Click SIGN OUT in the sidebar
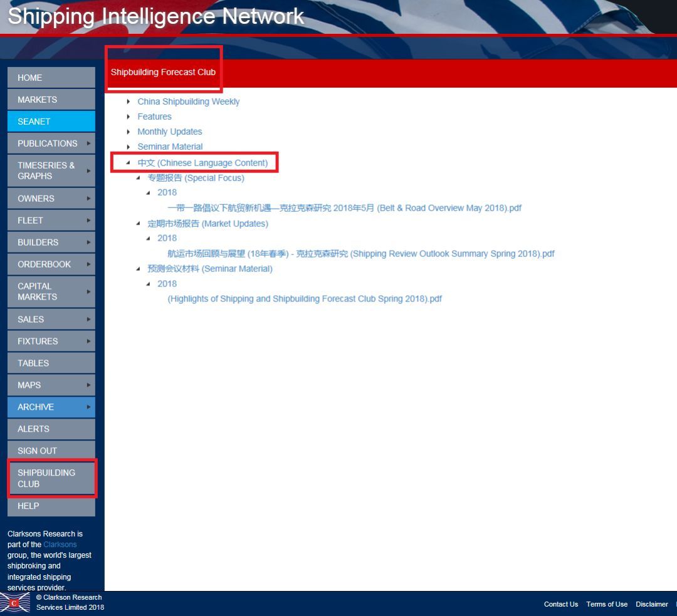This screenshot has height=616, width=677. point(51,451)
